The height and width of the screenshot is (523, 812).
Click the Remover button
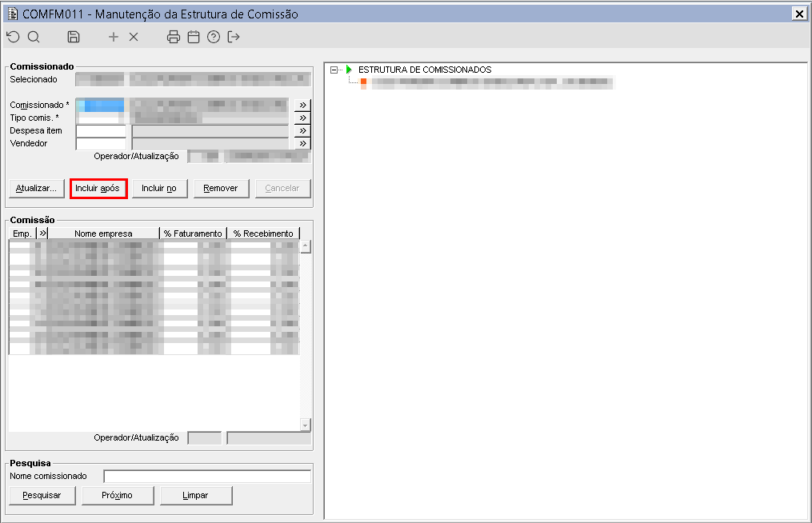coord(221,189)
